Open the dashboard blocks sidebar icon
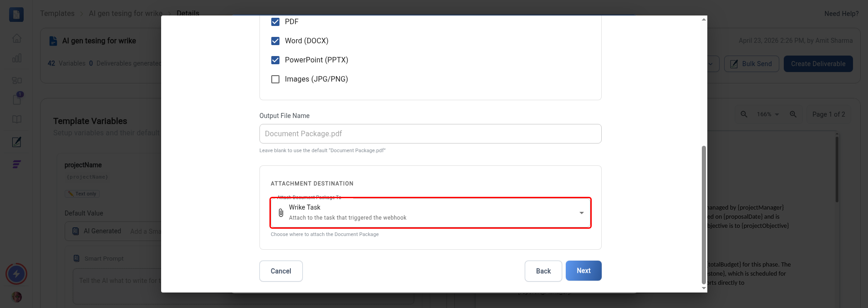Screen dimensions: 868x308 17,80
